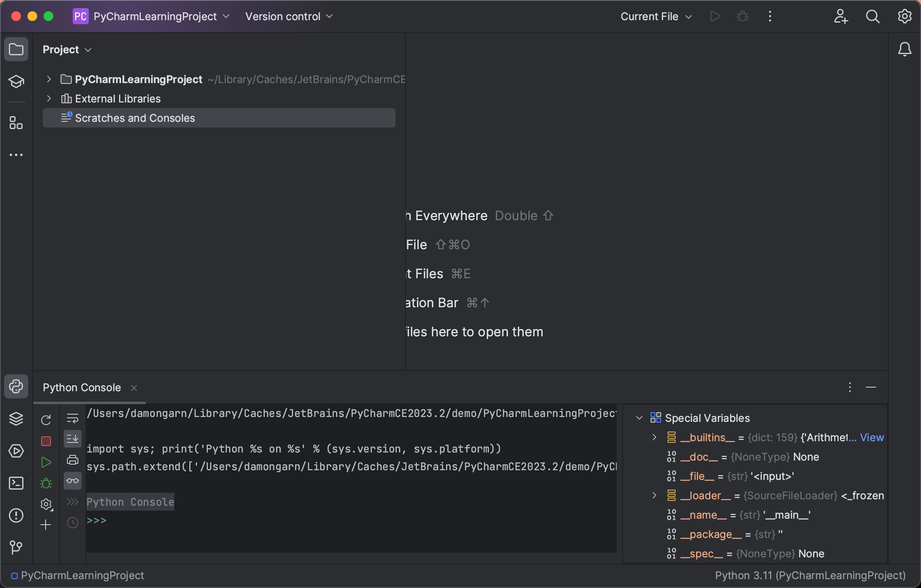This screenshot has width=921, height=588.
Task: Click the packages/layers icon in sidebar
Action: 16,419
